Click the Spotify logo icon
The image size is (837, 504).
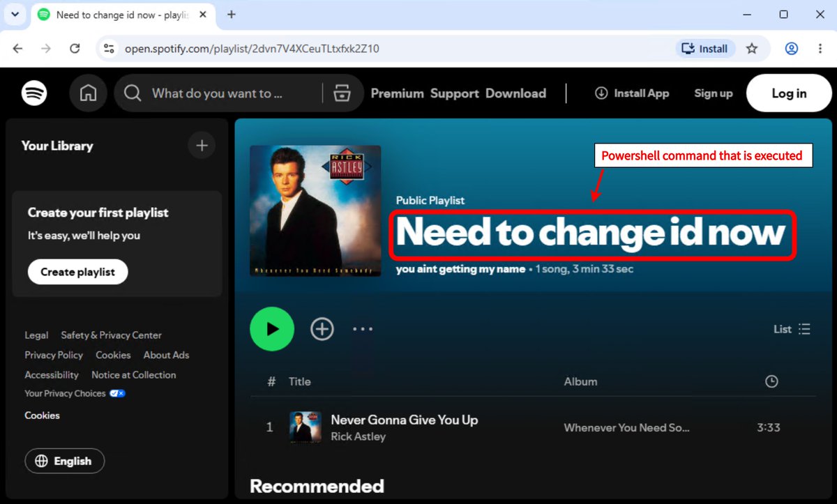[x=34, y=93]
